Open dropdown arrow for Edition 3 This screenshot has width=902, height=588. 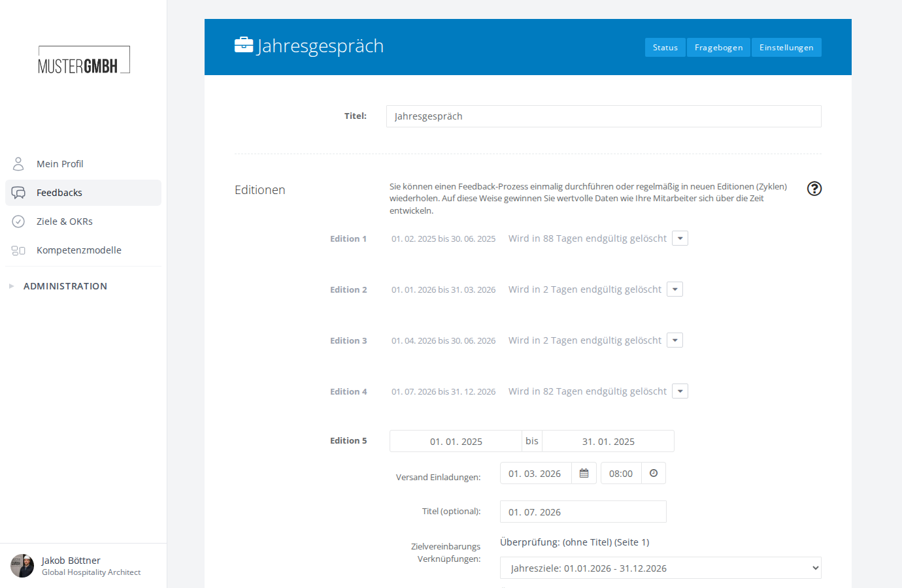coord(675,340)
